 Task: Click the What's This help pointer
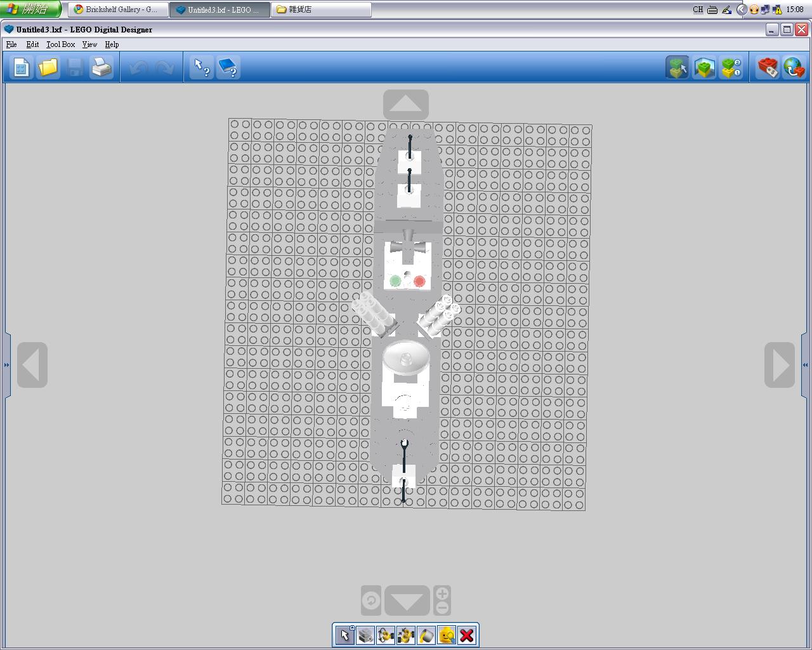tap(202, 67)
